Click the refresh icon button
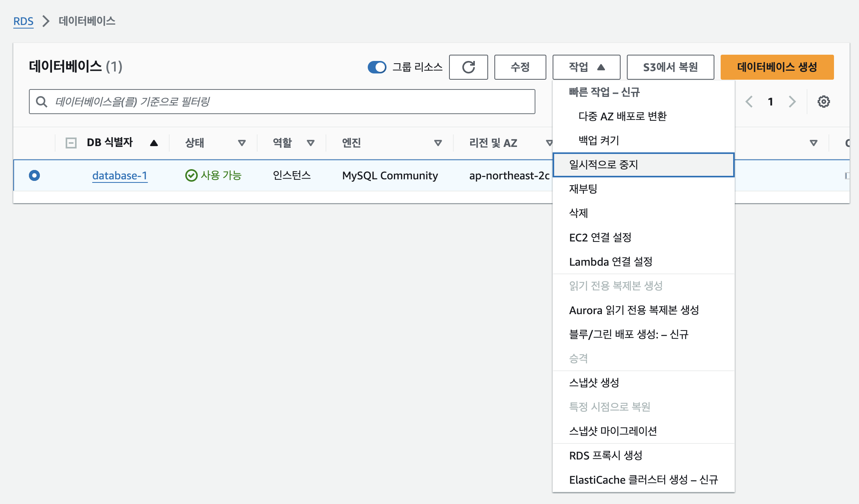This screenshot has height=504, width=859. [468, 67]
